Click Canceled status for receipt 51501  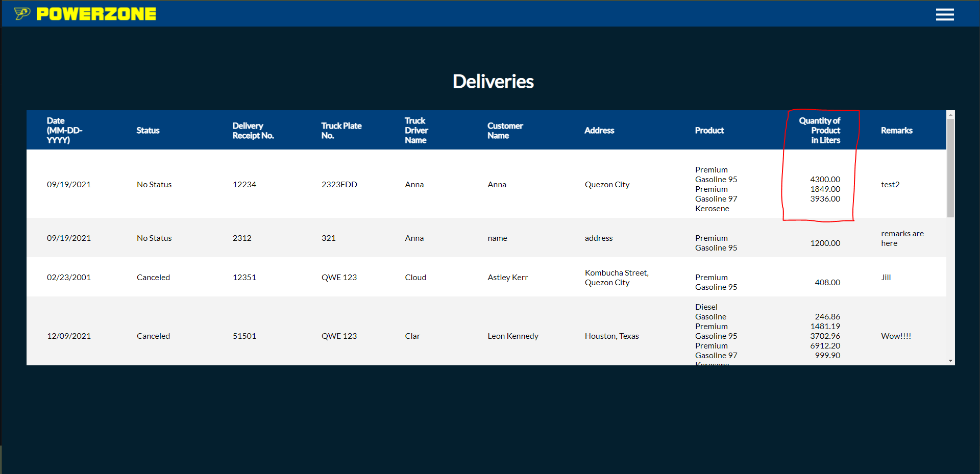(x=153, y=336)
